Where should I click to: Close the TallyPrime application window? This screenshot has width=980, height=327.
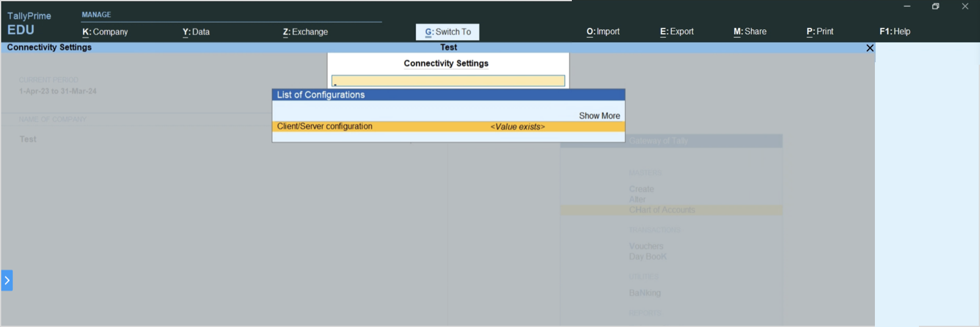[x=965, y=7]
